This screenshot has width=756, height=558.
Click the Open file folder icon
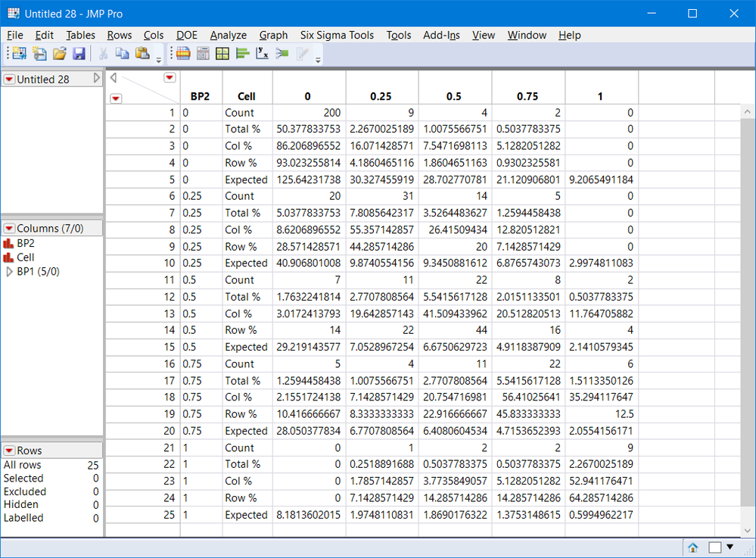[60, 54]
